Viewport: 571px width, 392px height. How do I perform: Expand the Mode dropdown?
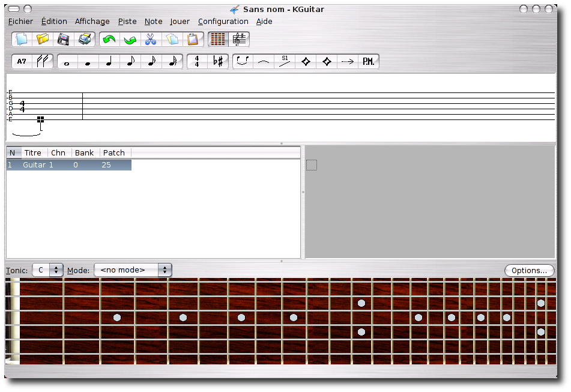(x=133, y=270)
